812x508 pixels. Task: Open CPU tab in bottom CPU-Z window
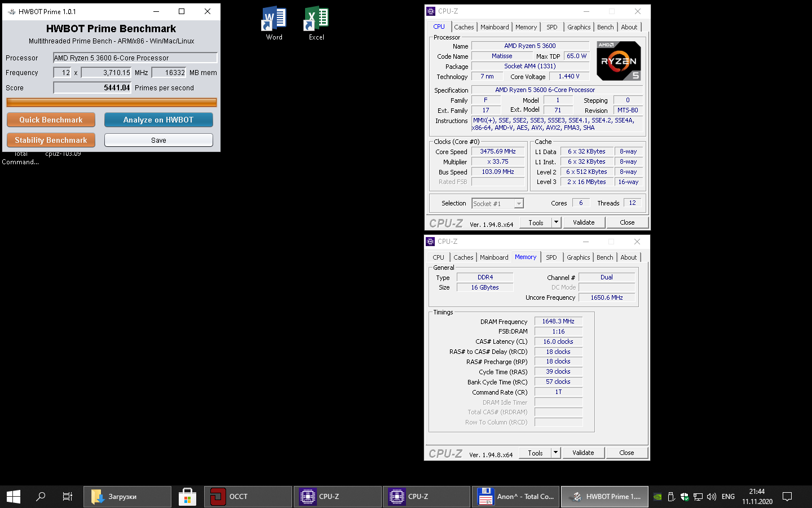[x=438, y=257]
